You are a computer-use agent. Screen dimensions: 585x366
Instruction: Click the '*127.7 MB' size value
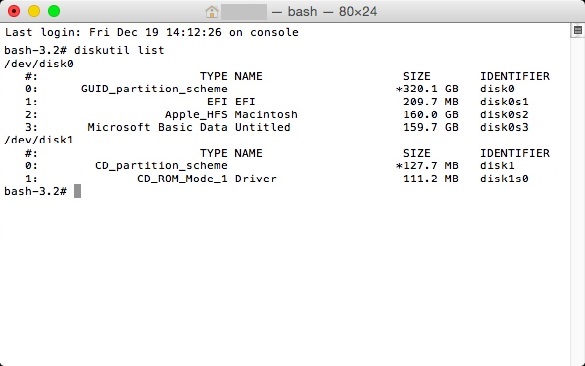[x=427, y=166]
